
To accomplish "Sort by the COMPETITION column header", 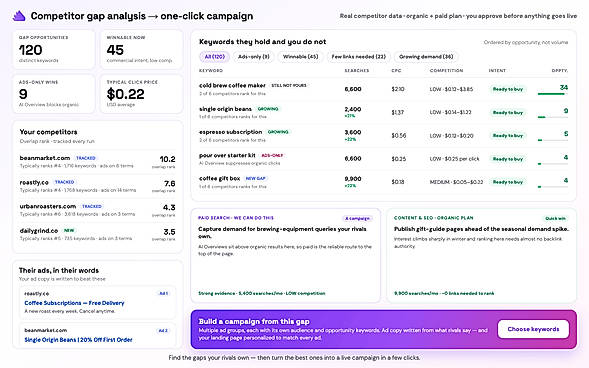I will click(446, 71).
